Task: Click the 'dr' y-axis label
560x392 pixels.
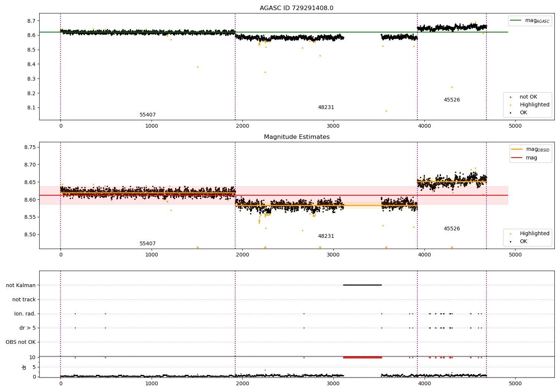Action: pyautogui.click(x=24, y=367)
